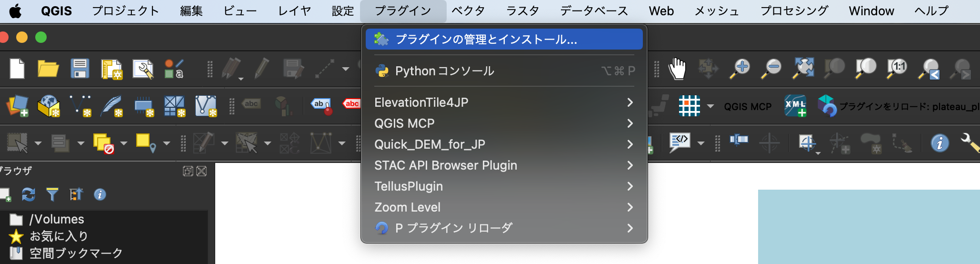Screen dimensions: 980x264
Task: Filter the browser panel funnel icon
Action: coord(52,194)
